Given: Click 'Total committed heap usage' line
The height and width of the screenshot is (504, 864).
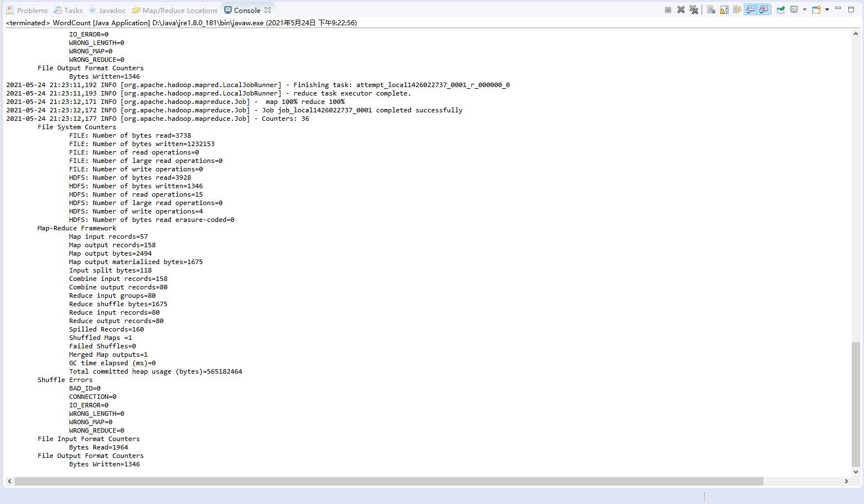Looking at the screenshot, I should click(x=156, y=371).
